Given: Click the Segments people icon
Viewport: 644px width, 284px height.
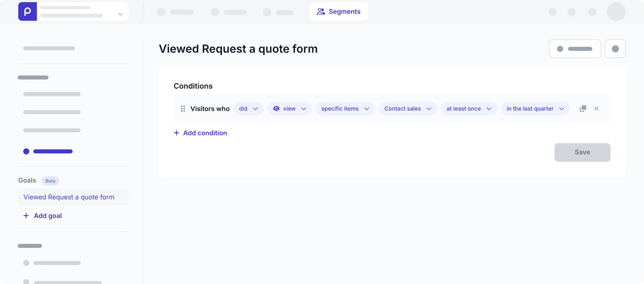Looking at the screenshot, I should [321, 12].
